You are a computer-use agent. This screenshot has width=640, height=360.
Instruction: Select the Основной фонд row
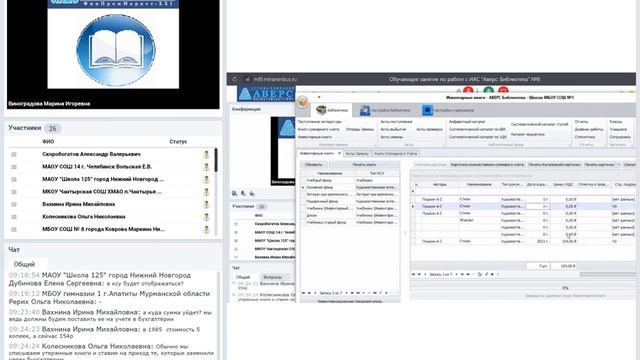[x=350, y=187]
